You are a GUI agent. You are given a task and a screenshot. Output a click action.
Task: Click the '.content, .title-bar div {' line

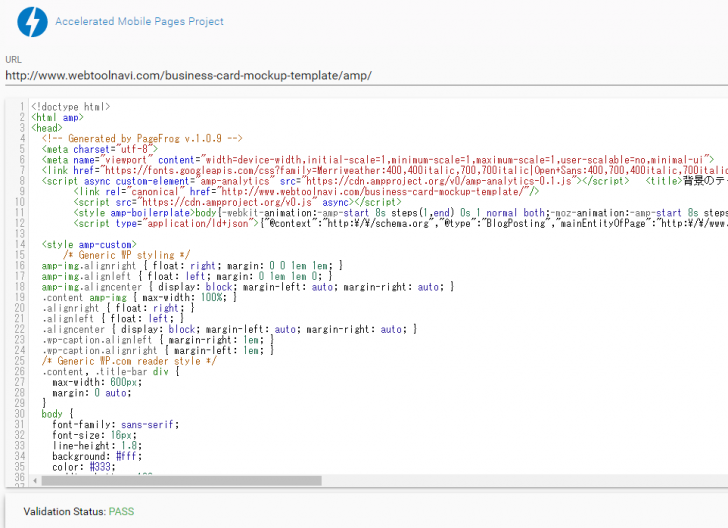point(110,372)
